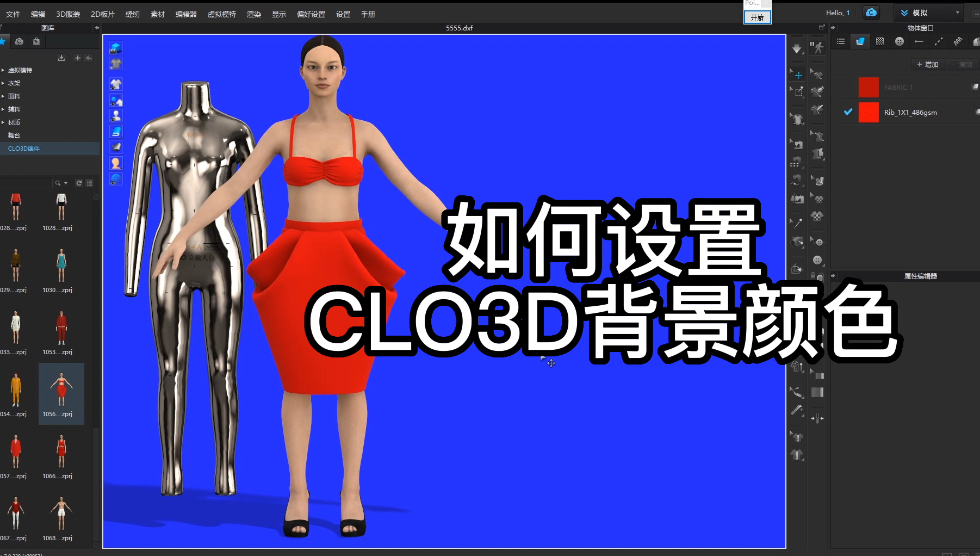Expand the 衣架 library folder
980x556 pixels.
[x=3, y=83]
